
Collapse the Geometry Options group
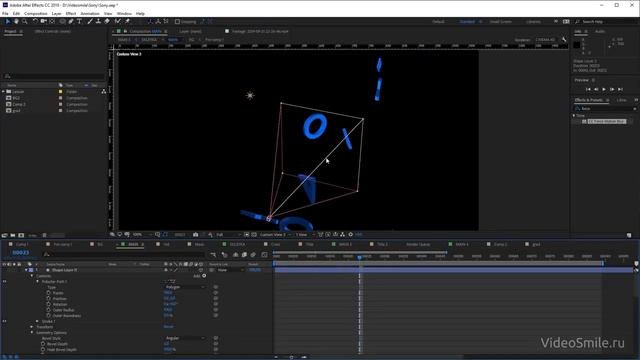point(32,333)
